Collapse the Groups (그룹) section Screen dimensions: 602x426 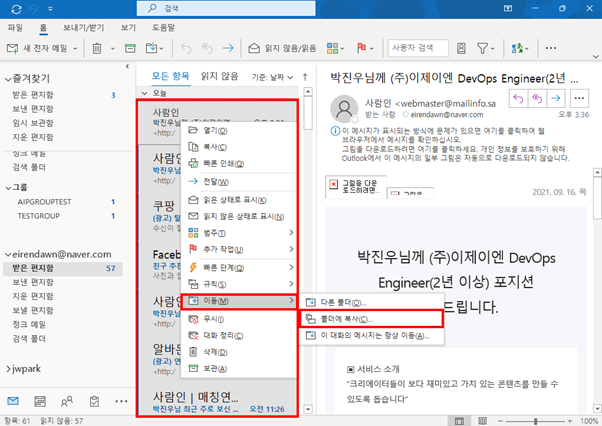[8, 188]
